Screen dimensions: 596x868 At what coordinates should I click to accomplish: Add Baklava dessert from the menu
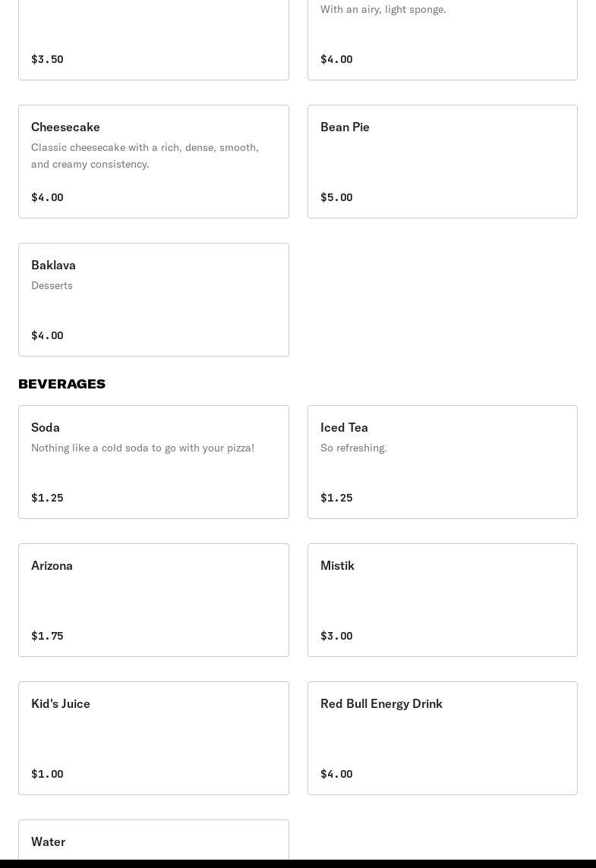click(x=153, y=300)
